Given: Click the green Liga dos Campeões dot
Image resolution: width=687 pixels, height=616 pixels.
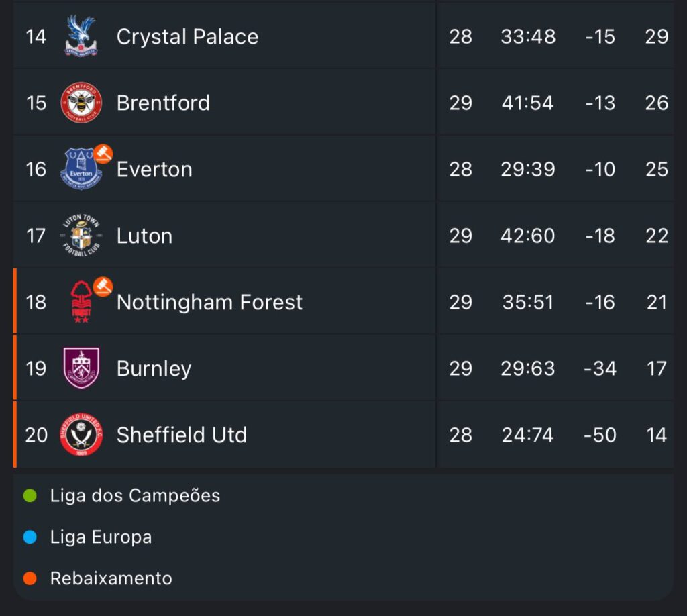Looking at the screenshot, I should click(x=30, y=496).
